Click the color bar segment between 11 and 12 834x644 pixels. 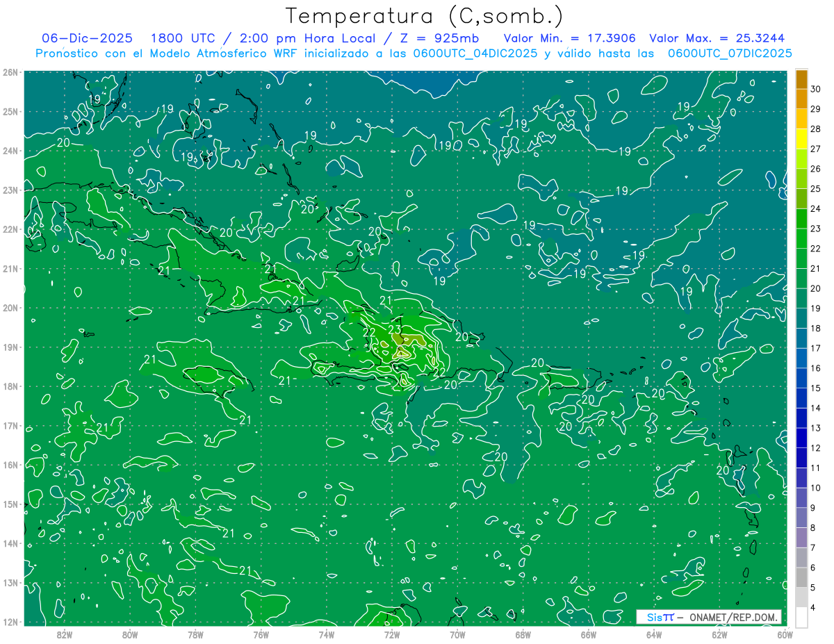point(801,458)
